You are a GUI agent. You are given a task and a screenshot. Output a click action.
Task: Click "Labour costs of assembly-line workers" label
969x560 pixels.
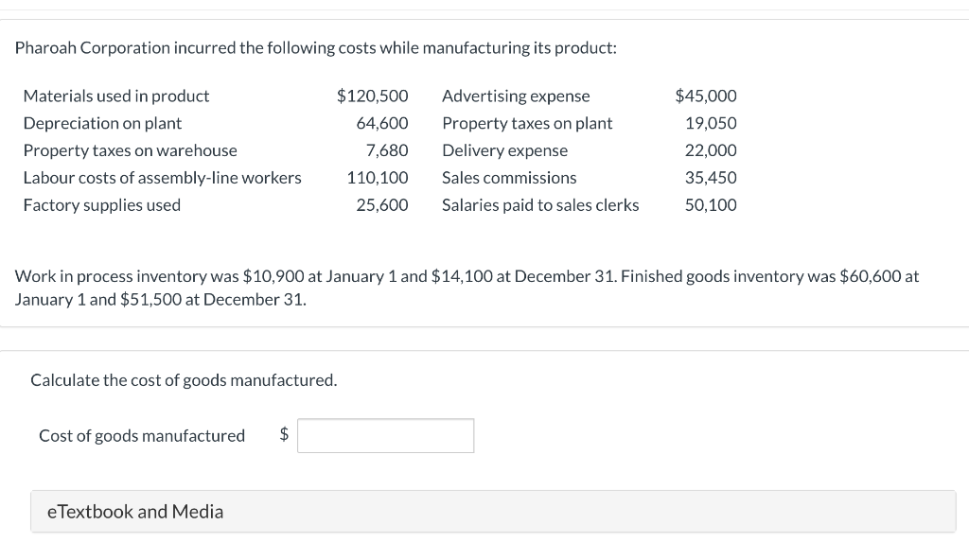click(163, 178)
